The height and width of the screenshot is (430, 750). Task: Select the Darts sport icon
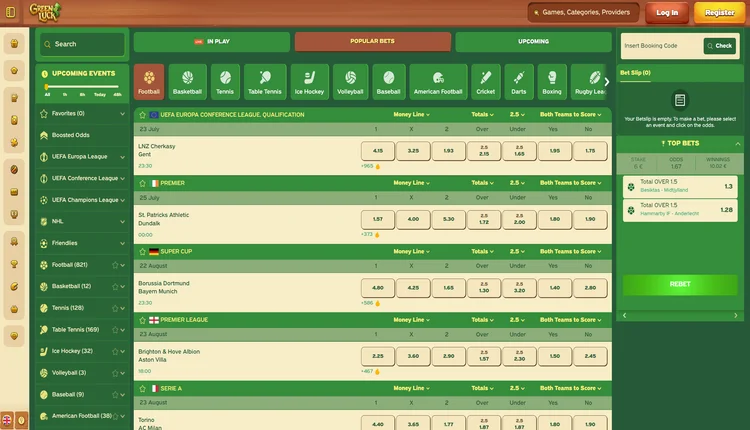point(518,82)
